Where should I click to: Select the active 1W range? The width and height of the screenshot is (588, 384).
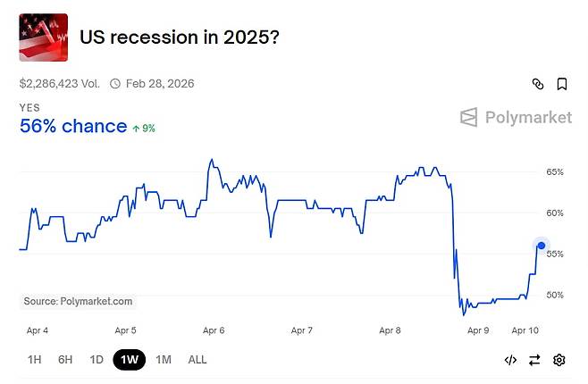click(x=129, y=360)
